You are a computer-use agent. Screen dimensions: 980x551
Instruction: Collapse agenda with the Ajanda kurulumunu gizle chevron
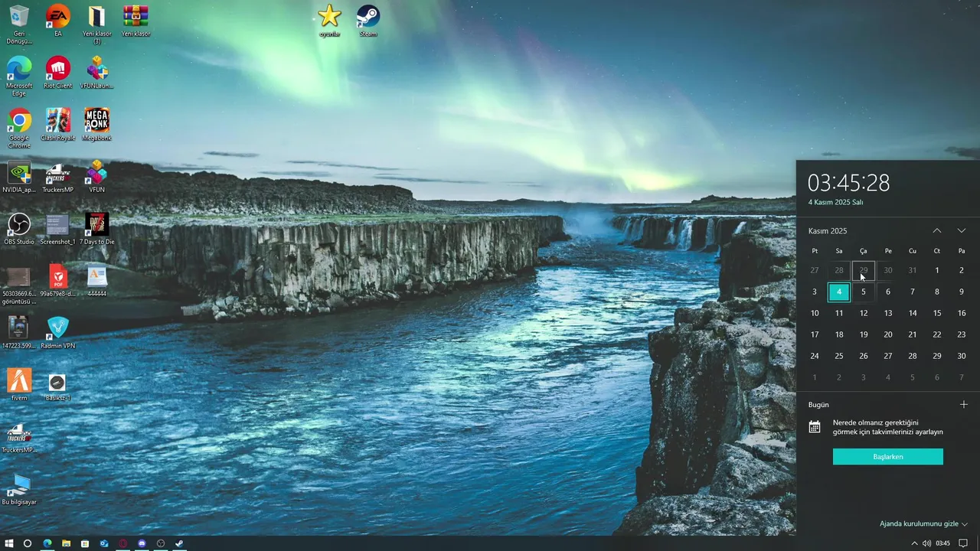pyautogui.click(x=964, y=524)
